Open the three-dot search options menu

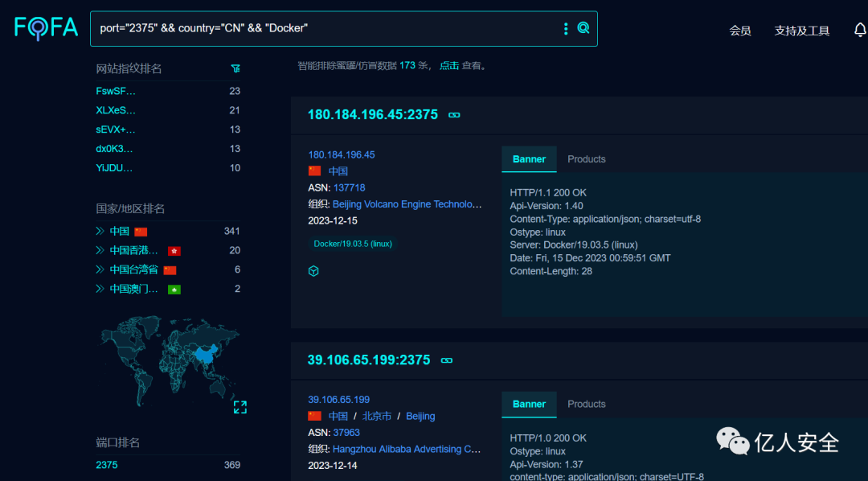(x=565, y=28)
